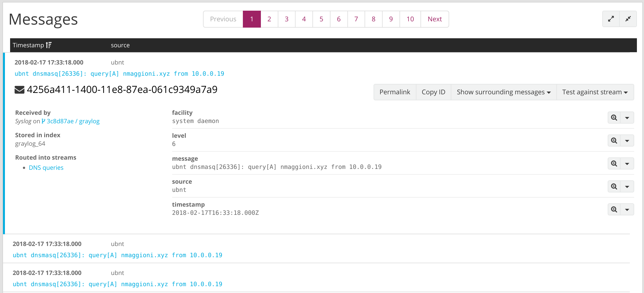Click timestamp value 2018-02-17T16:33:18.000Z
The image size is (644, 293).
[215, 213]
